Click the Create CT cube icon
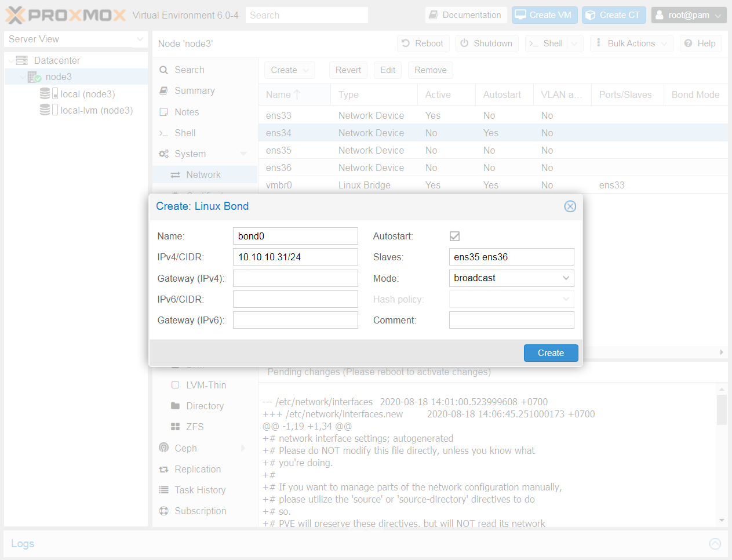Viewport: 732px width, 560px height. [x=591, y=15]
